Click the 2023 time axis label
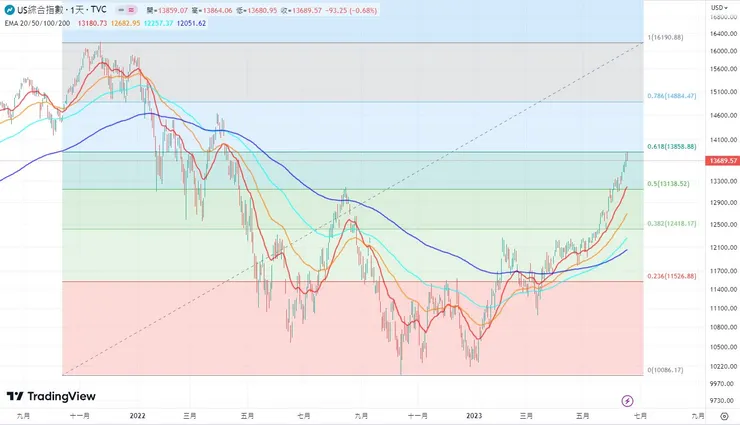Viewport: 740px width, 425px height. 474,416
